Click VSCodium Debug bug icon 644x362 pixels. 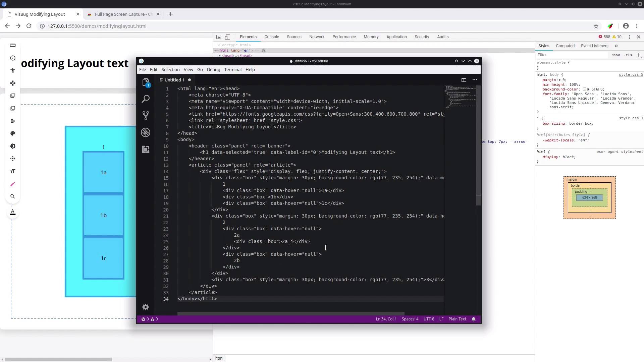[x=146, y=132]
